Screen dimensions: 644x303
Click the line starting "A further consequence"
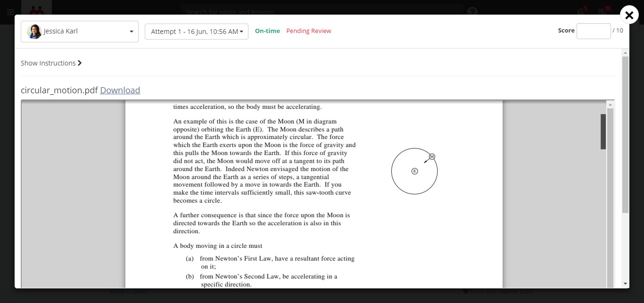262,215
